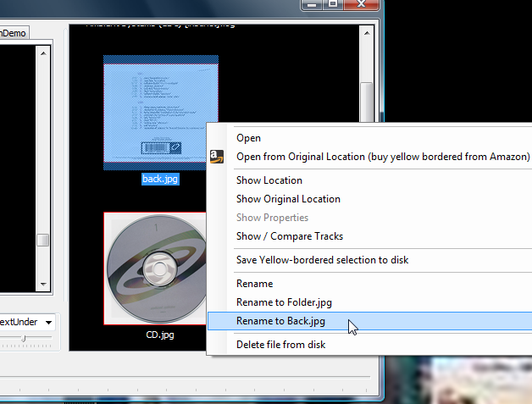Image resolution: width=532 pixels, height=404 pixels.
Task: Click the CD.jpg file name label
Action: [x=160, y=335]
